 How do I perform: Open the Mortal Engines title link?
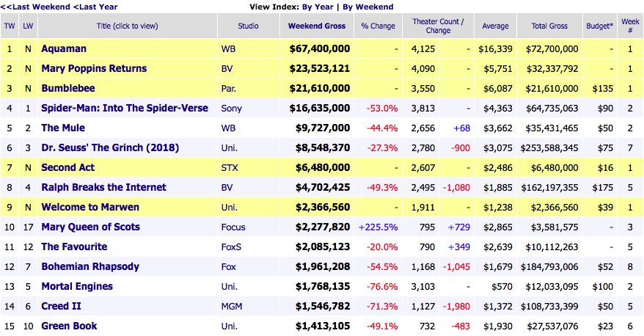(77, 286)
